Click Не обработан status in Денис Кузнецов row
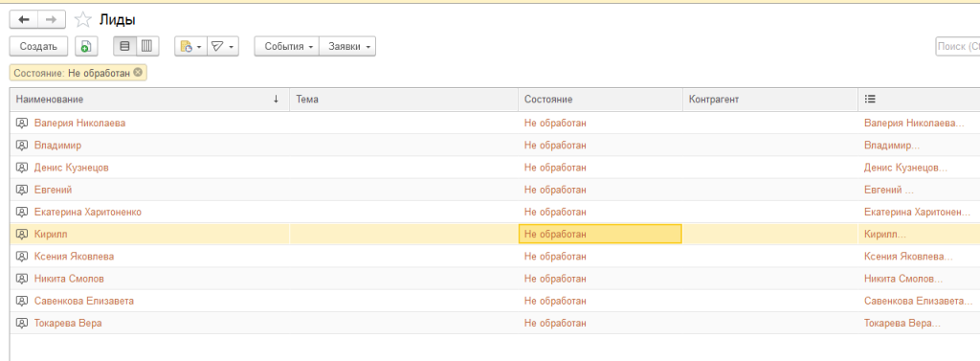This screenshot has height=361, width=980. click(556, 168)
